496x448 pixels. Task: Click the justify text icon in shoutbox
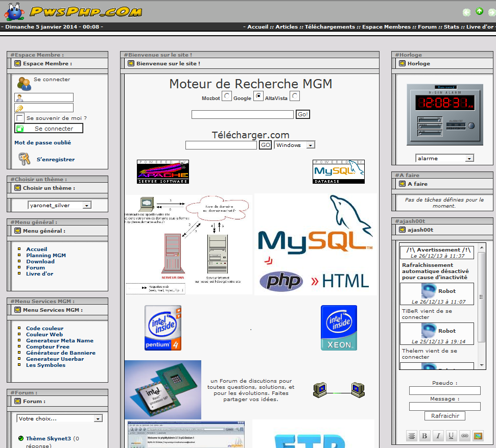pos(412,436)
